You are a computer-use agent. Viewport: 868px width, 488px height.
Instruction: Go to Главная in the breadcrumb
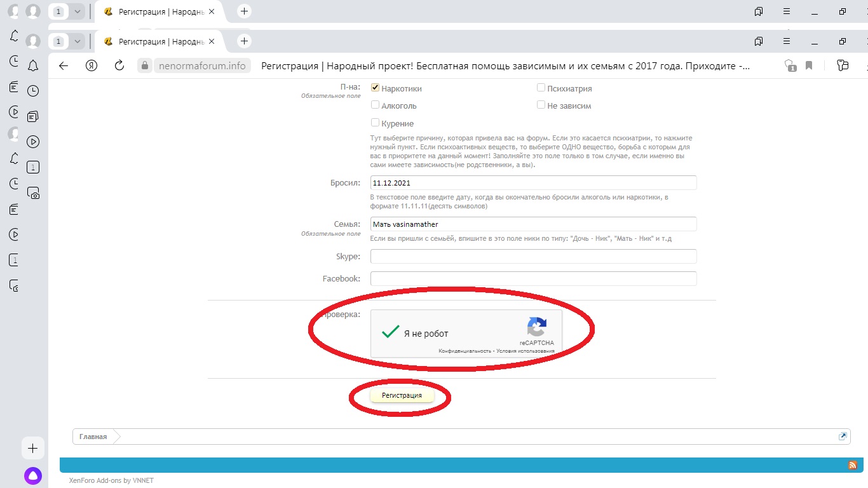point(93,437)
